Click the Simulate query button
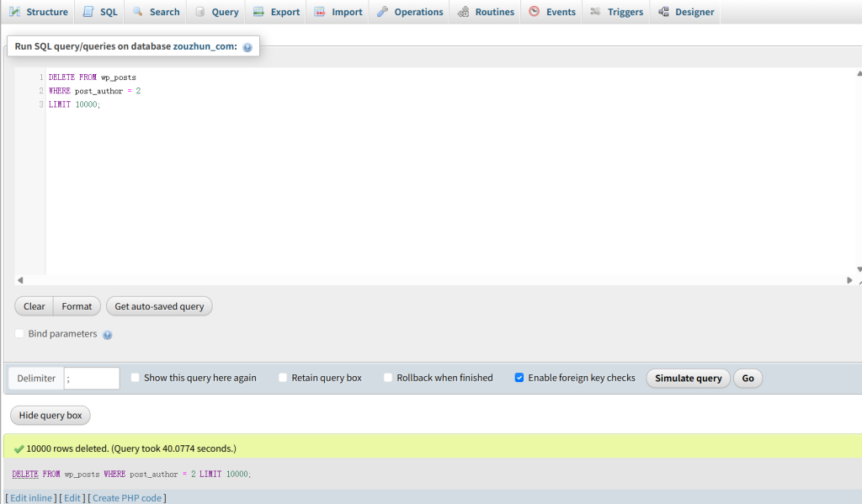The image size is (862, 504). pyautogui.click(x=688, y=379)
